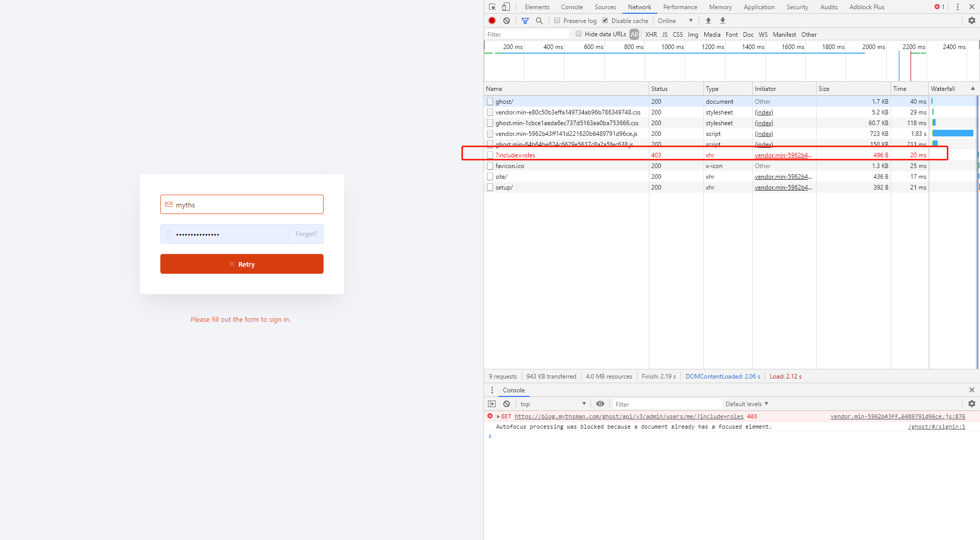980x540 pixels.
Task: Import HAR file via upload arrow
Action: click(708, 20)
